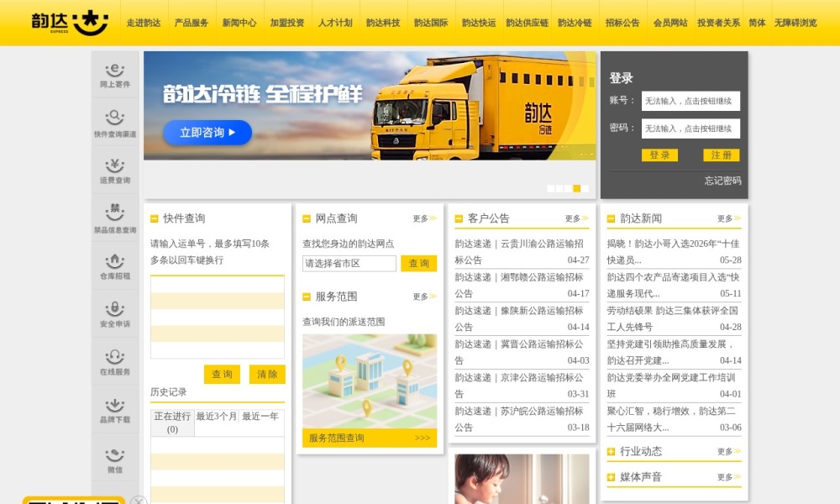
Task: Click the 服务范围查询 bar
Action: [x=370, y=438]
